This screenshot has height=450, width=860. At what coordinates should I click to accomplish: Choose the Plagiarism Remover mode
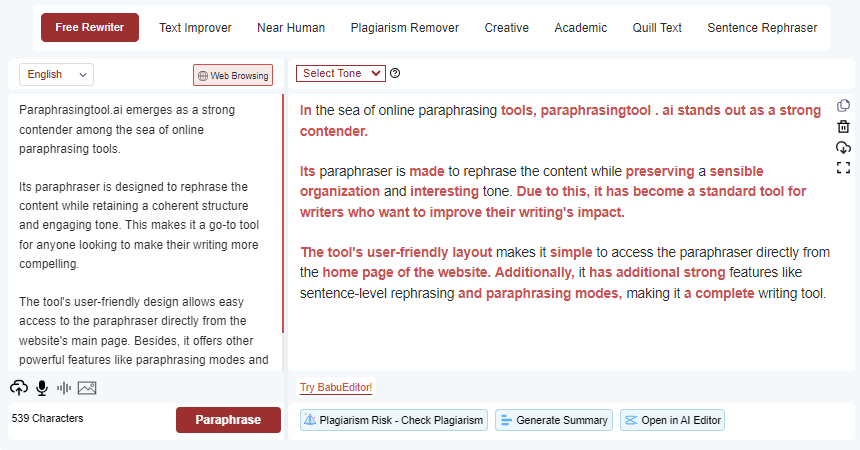[405, 27]
